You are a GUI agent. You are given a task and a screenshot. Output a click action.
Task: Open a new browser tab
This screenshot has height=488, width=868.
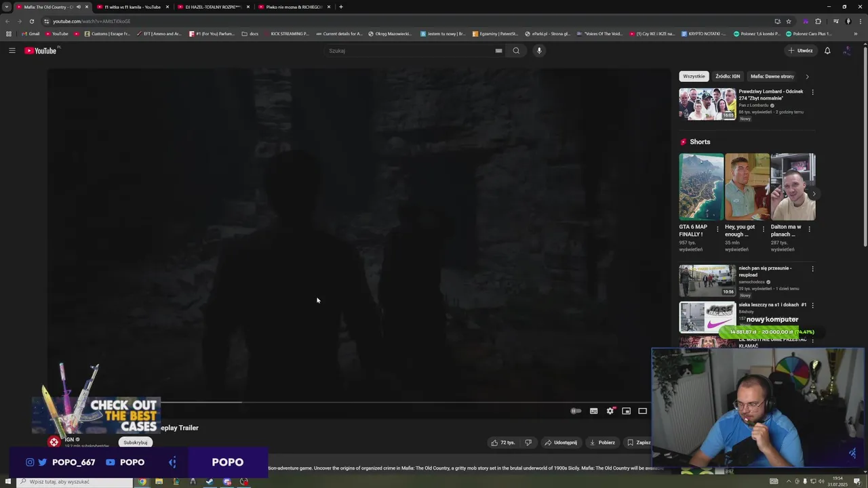pyautogui.click(x=341, y=7)
